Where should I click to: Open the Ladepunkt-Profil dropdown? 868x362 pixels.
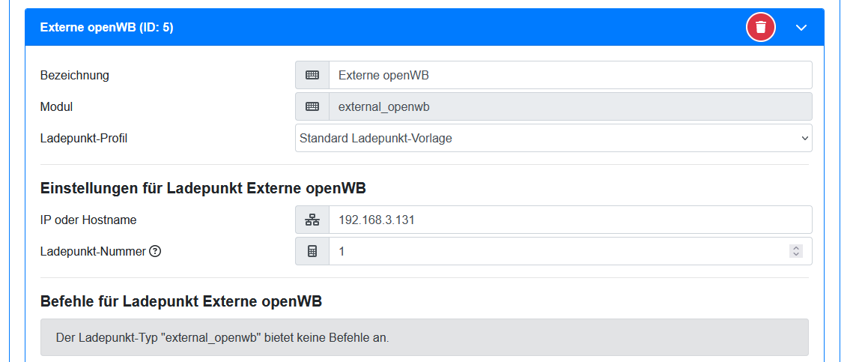click(x=553, y=138)
